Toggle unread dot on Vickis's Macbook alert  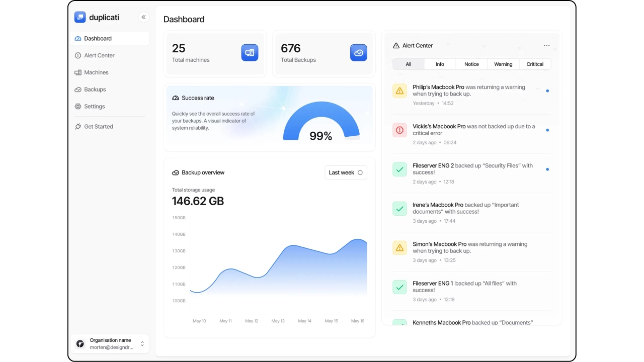point(547,130)
